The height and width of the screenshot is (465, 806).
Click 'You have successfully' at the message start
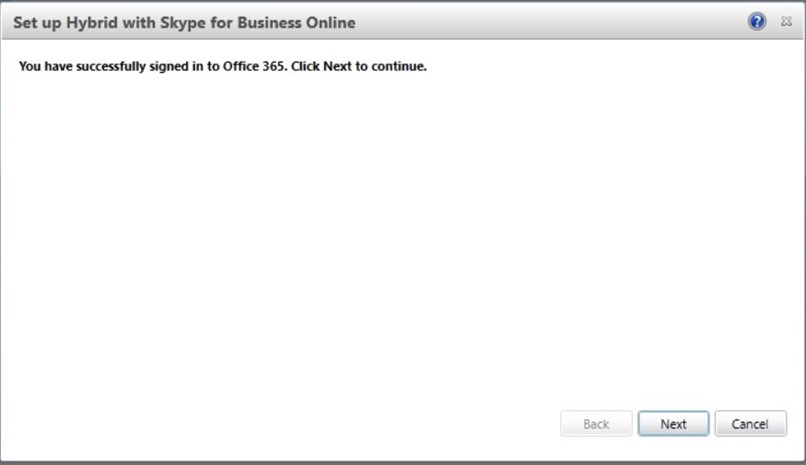coord(82,66)
